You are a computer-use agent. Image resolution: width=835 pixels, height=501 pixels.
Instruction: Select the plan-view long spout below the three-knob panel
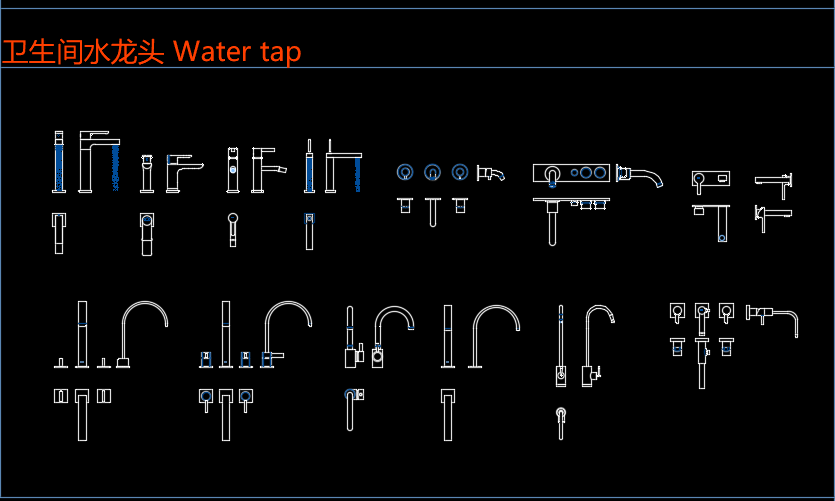(571, 221)
